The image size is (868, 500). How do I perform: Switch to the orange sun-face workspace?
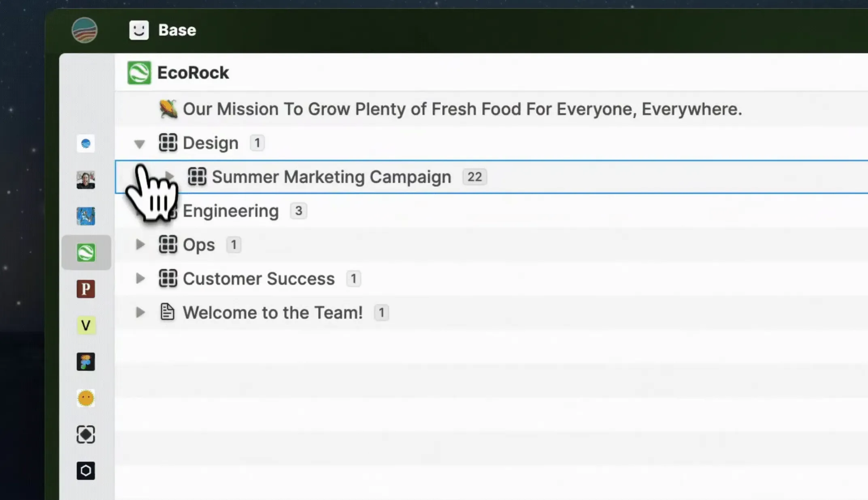(86, 398)
